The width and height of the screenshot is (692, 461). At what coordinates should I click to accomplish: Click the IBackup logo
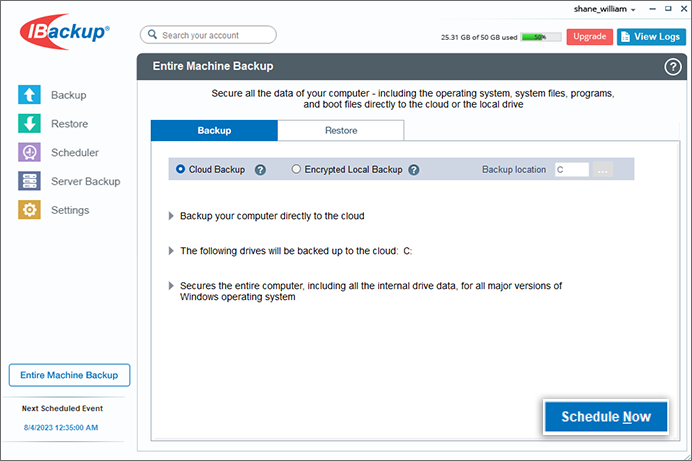pyautogui.click(x=64, y=32)
